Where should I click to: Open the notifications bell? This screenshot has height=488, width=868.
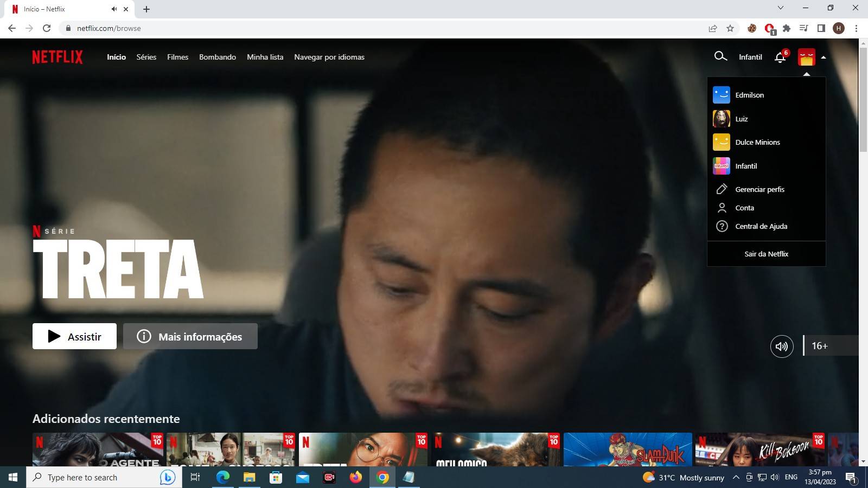[x=780, y=57]
